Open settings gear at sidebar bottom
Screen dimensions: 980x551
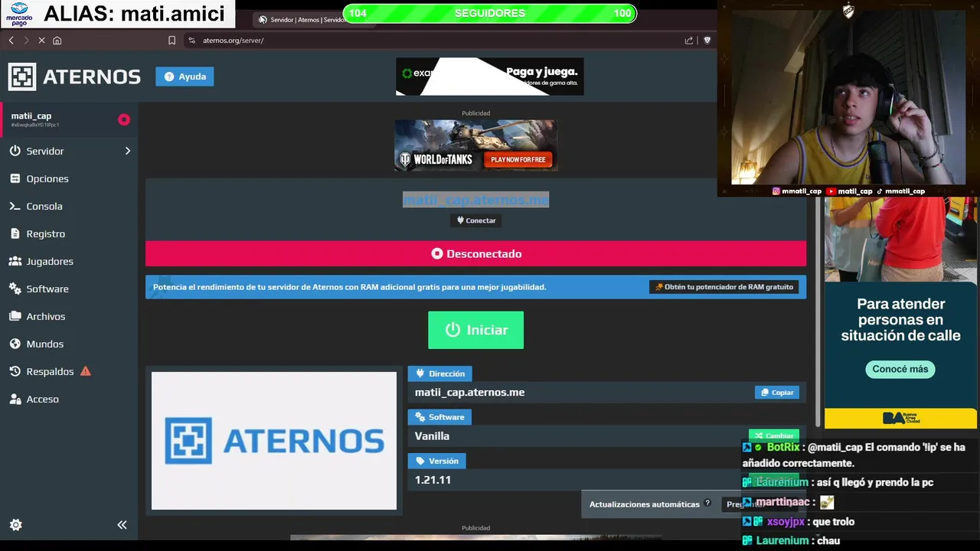[15, 525]
